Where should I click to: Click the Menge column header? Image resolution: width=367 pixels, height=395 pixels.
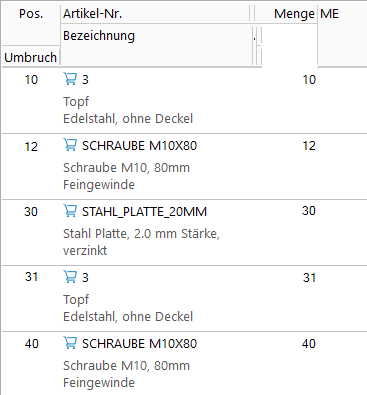294,14
